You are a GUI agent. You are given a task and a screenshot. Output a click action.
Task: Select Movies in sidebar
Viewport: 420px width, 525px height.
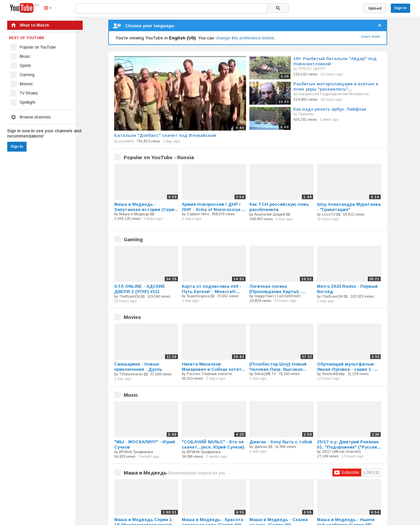pyautogui.click(x=26, y=84)
